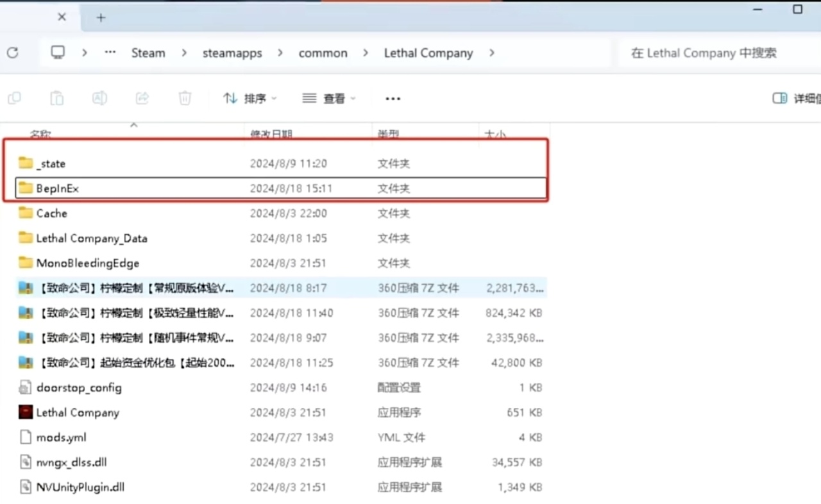Image resolution: width=821 pixels, height=504 pixels.
Task: Expand the chevron after Lethal Company breadcrumb
Action: click(x=491, y=53)
